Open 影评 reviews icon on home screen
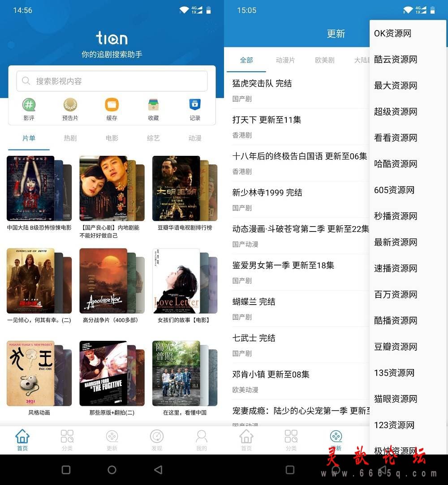Image resolution: width=448 pixels, height=485 pixels. coord(29,105)
